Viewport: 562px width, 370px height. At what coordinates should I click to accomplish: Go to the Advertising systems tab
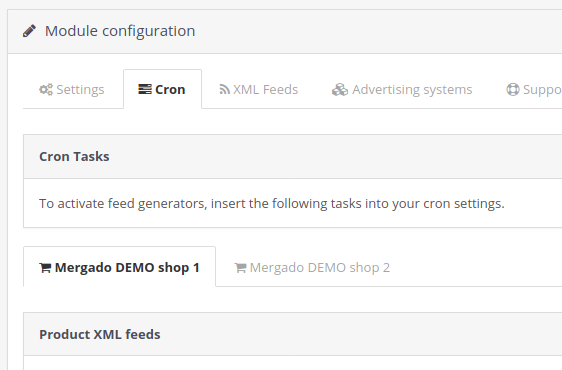(x=402, y=89)
